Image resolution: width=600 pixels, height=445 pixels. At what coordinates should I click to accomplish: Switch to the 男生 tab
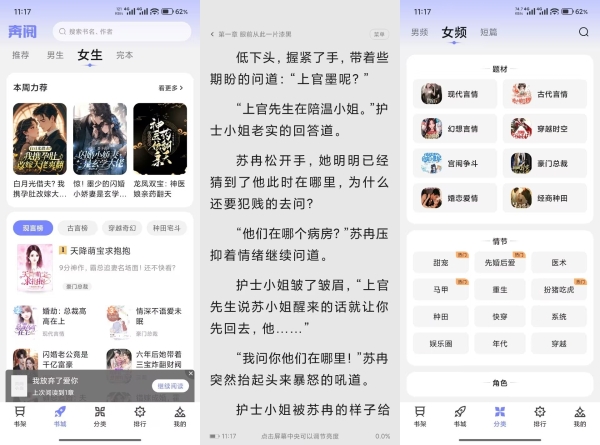pyautogui.click(x=55, y=55)
